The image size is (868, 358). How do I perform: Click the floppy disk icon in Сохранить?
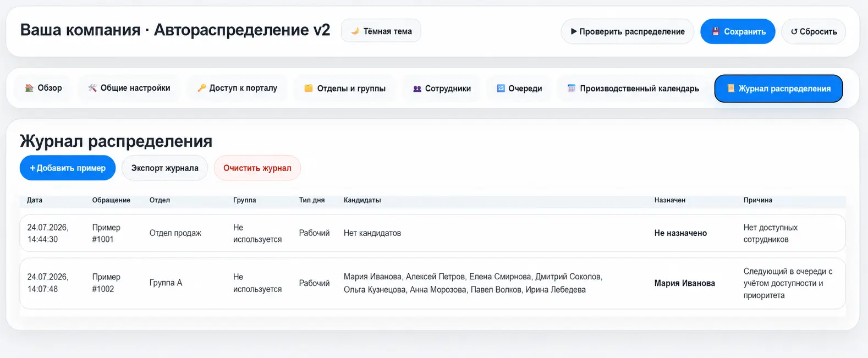(716, 31)
